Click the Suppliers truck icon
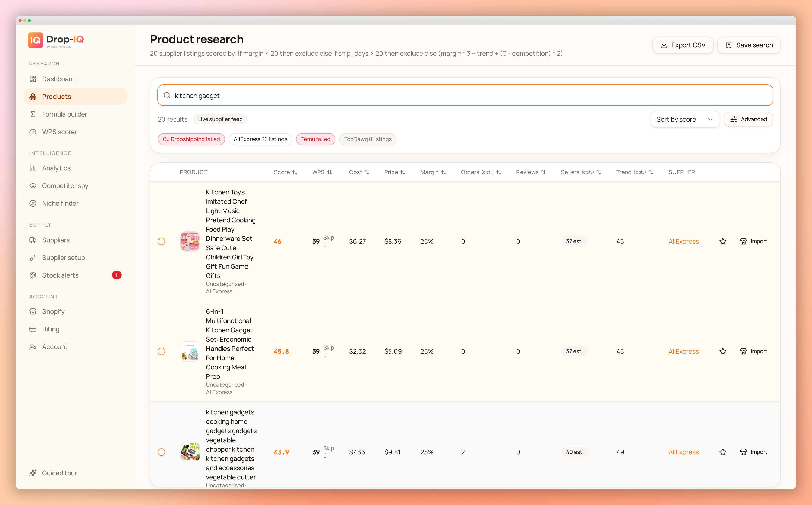 tap(33, 240)
